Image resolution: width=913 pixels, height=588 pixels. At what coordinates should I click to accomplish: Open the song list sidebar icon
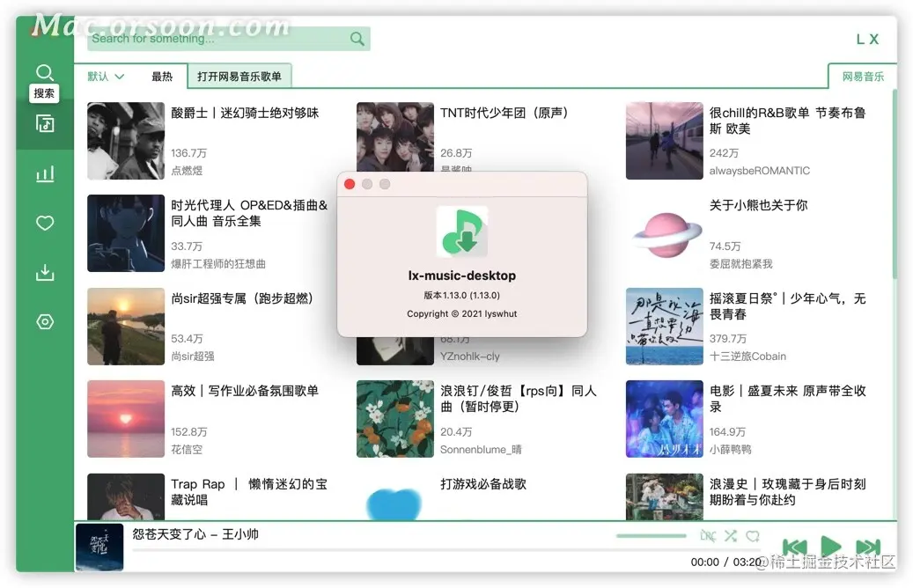[45, 123]
